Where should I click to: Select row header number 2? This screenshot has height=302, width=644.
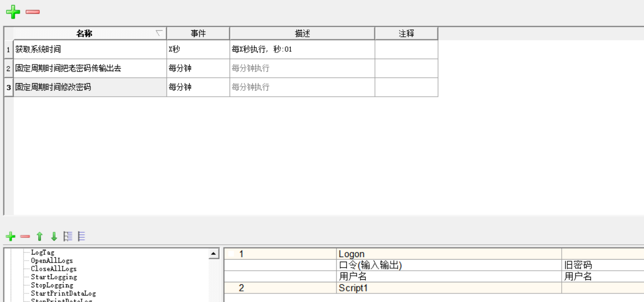[x=9, y=68]
